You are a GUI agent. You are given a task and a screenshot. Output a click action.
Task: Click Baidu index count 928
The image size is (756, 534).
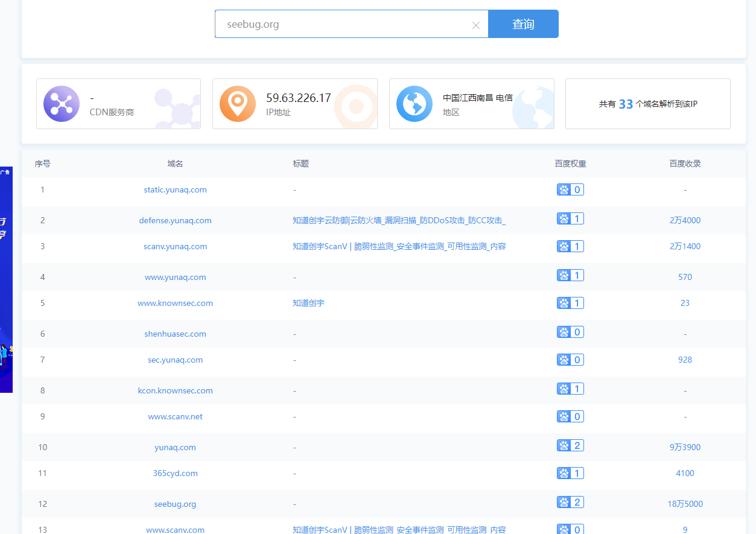pos(685,360)
